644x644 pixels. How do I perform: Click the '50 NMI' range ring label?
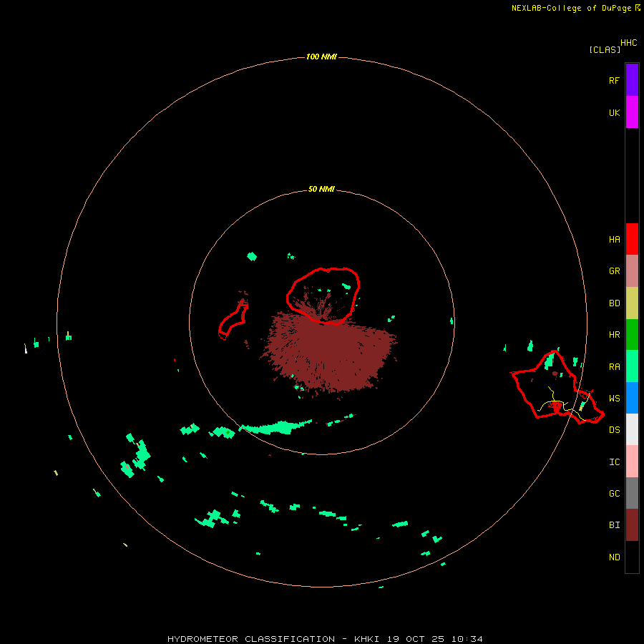pos(321,189)
